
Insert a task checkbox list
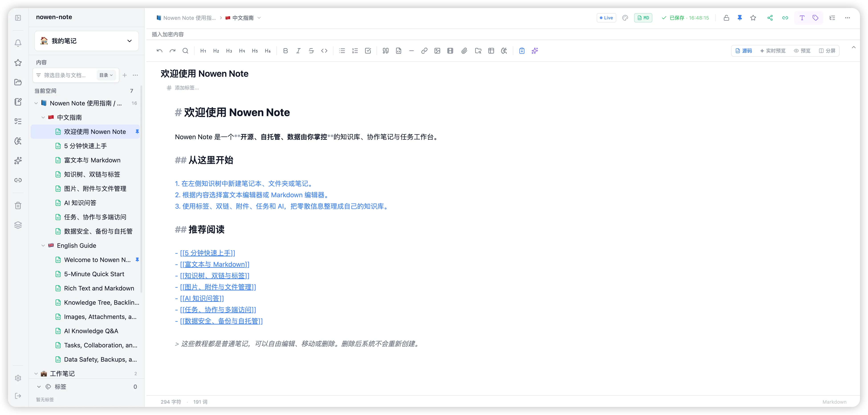click(368, 51)
